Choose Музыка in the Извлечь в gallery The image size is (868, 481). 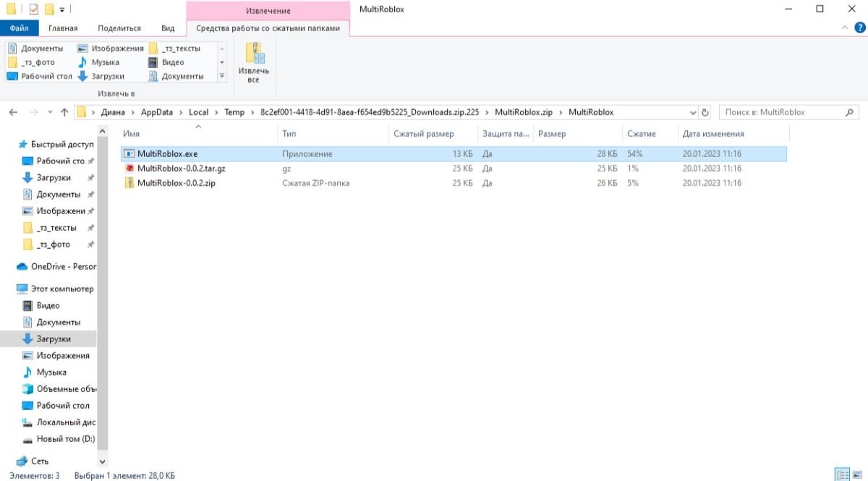tap(98, 62)
